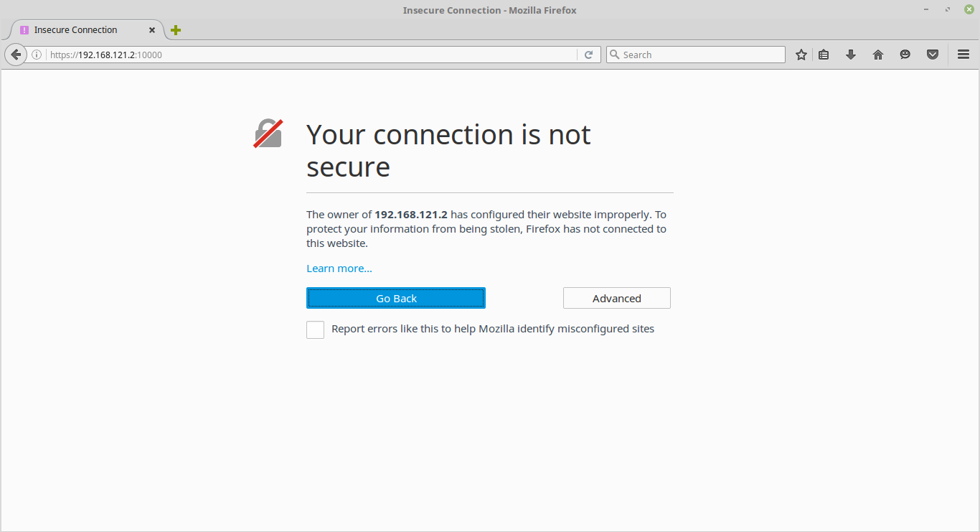The width and height of the screenshot is (980, 532).
Task: Go to the Firefox home page
Action: click(878, 55)
